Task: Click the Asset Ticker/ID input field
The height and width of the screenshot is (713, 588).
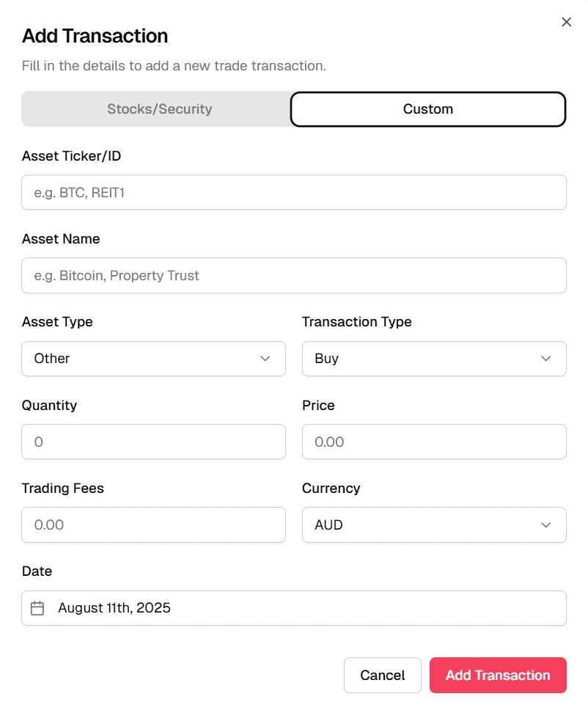Action: 293,192
